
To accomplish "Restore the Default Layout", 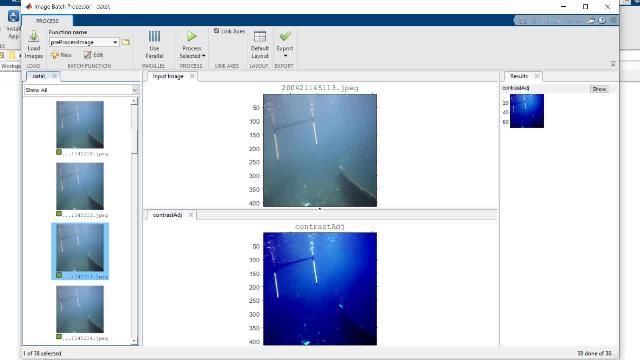I will pyautogui.click(x=260, y=44).
